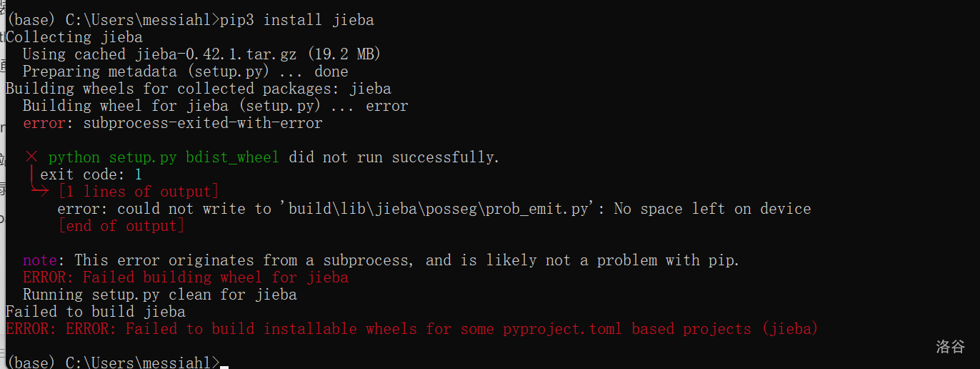Click the "Running setup.py clean for jieba" line
The image size is (980, 369).
click(160, 295)
